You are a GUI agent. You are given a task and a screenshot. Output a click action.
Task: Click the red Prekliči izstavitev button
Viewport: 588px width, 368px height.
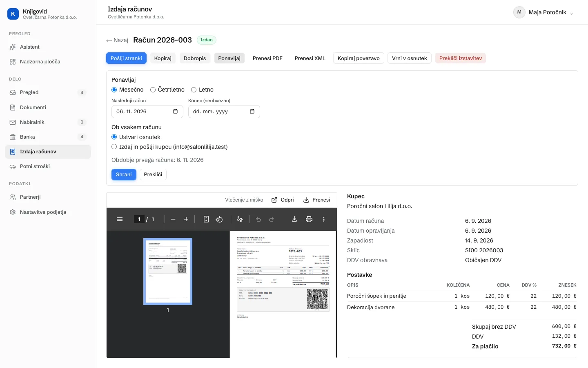coord(461,58)
